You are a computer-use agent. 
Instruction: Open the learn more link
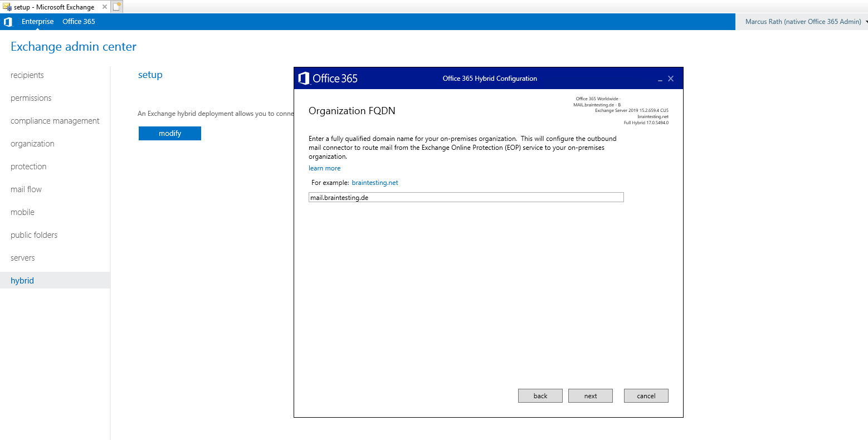[x=325, y=168]
